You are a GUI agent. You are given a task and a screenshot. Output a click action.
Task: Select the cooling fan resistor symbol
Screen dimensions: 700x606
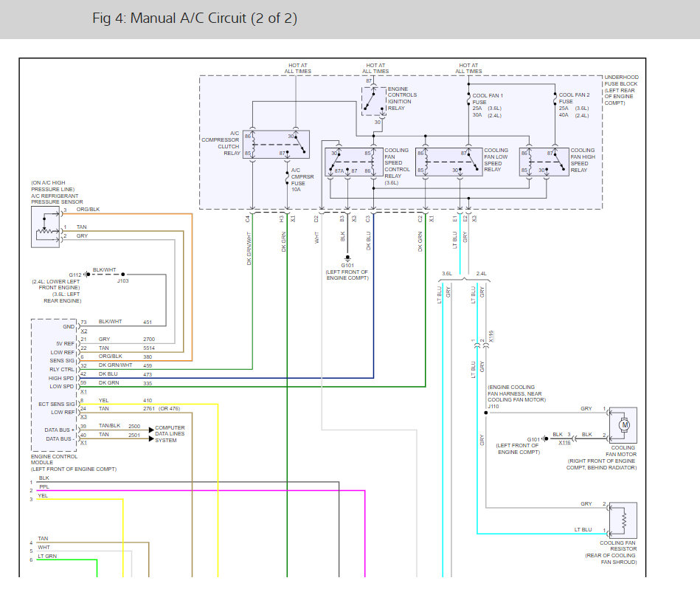(623, 520)
